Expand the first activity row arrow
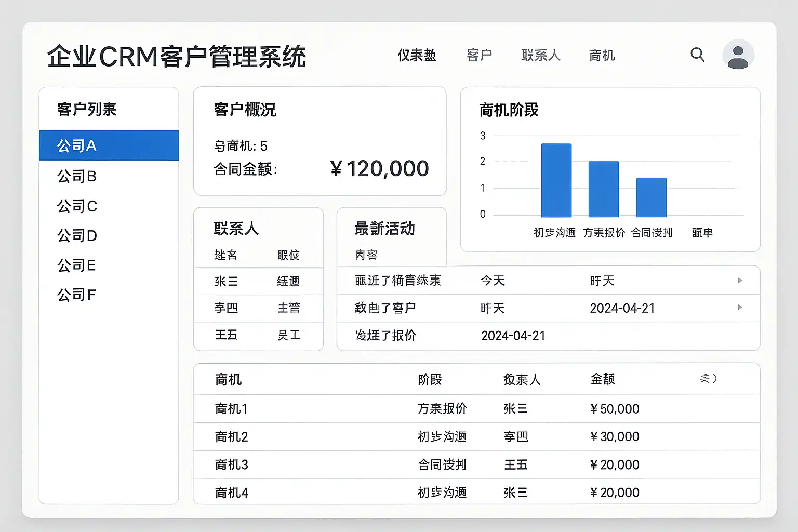The height and width of the screenshot is (532, 798). tap(740, 281)
